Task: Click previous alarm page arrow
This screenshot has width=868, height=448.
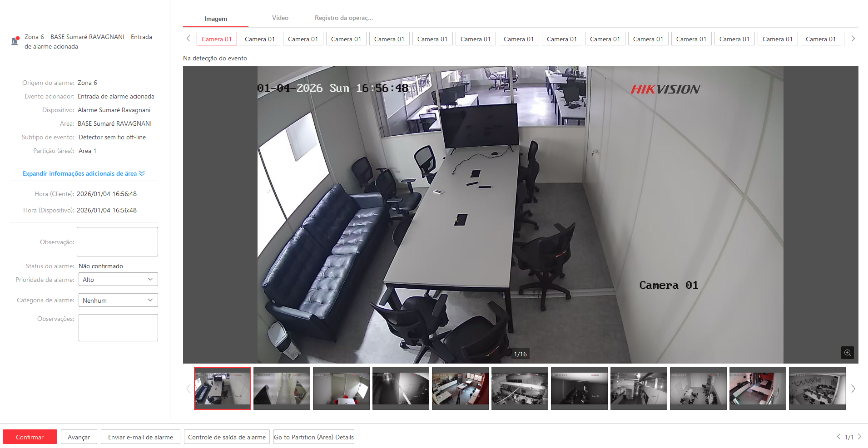Action: point(838,437)
